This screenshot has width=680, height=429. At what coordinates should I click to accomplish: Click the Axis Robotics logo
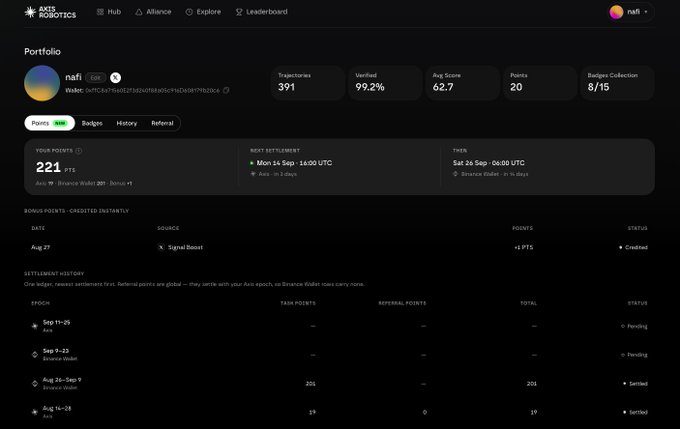click(x=50, y=12)
